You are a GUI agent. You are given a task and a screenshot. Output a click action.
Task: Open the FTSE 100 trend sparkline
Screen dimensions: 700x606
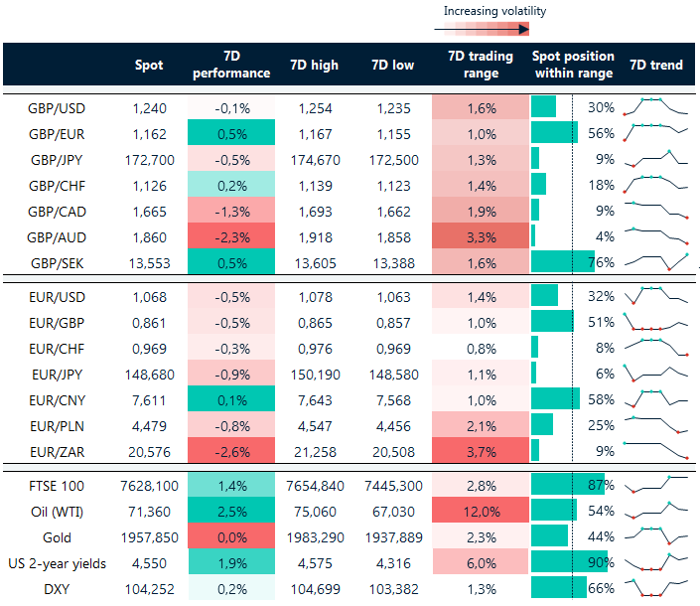(655, 486)
